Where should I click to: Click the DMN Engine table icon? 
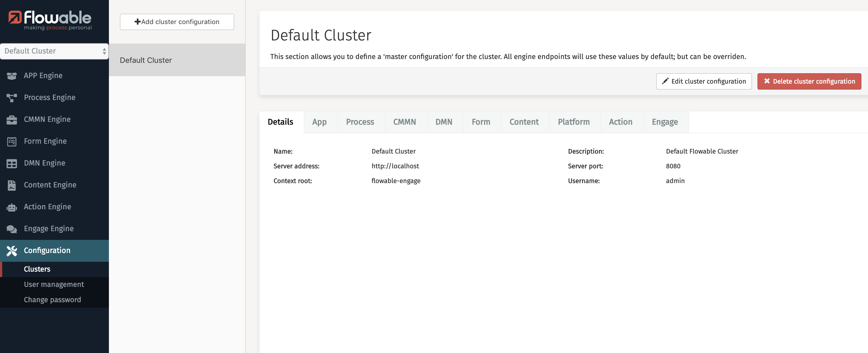coord(11,164)
